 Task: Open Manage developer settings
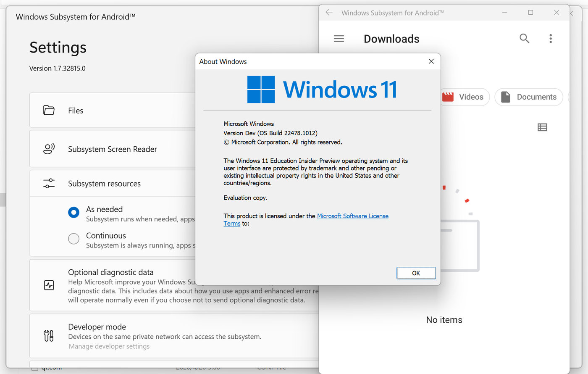click(x=109, y=346)
